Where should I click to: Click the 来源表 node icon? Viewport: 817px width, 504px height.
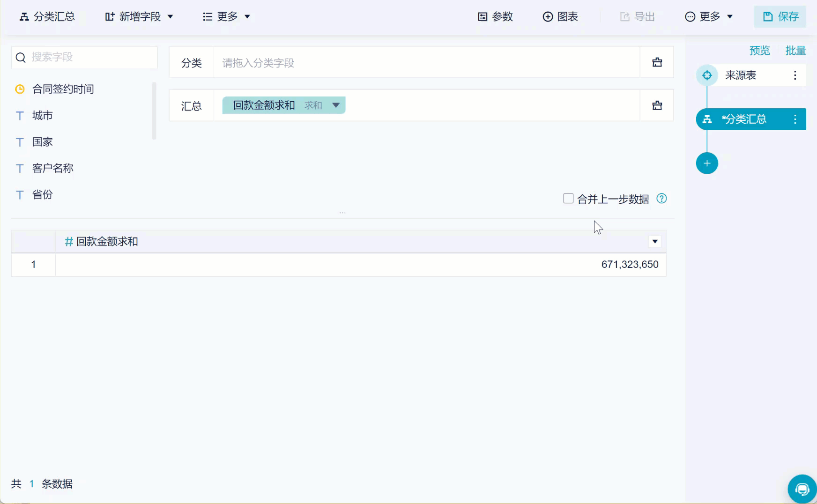(x=707, y=75)
